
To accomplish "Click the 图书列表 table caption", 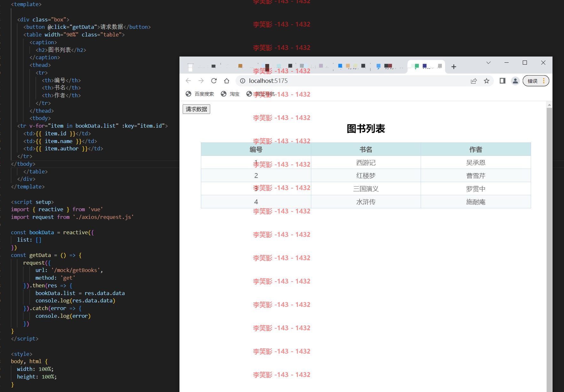I will (366, 129).
